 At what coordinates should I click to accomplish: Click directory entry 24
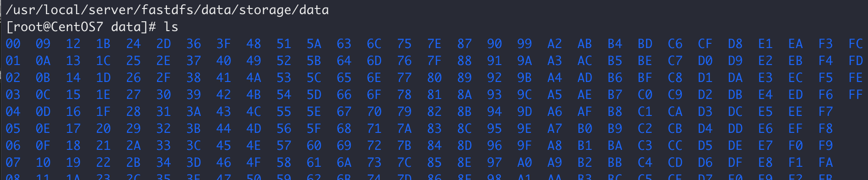tap(134, 44)
